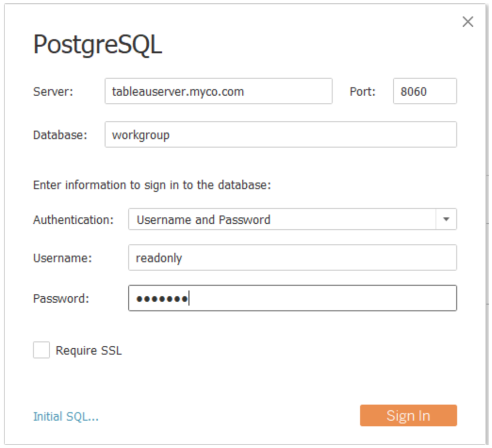Click the sign-in instruction text
The image size is (492, 448).
click(152, 185)
